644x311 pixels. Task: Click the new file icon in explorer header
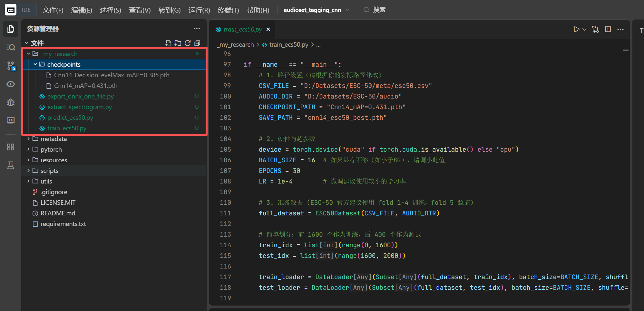pyautogui.click(x=168, y=43)
